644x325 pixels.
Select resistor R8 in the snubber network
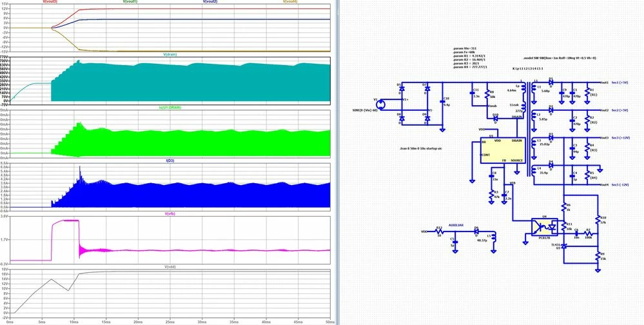[x=487, y=95]
